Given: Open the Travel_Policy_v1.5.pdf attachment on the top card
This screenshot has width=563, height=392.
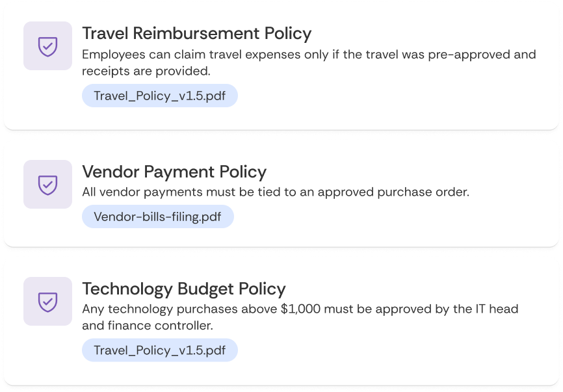Looking at the screenshot, I should pyautogui.click(x=159, y=96).
